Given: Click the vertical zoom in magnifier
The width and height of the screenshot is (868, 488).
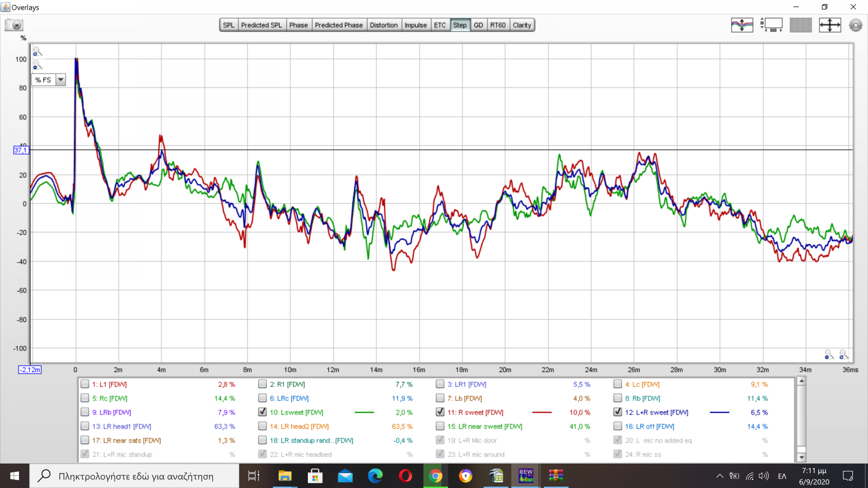Looking at the screenshot, I should click(x=38, y=52).
